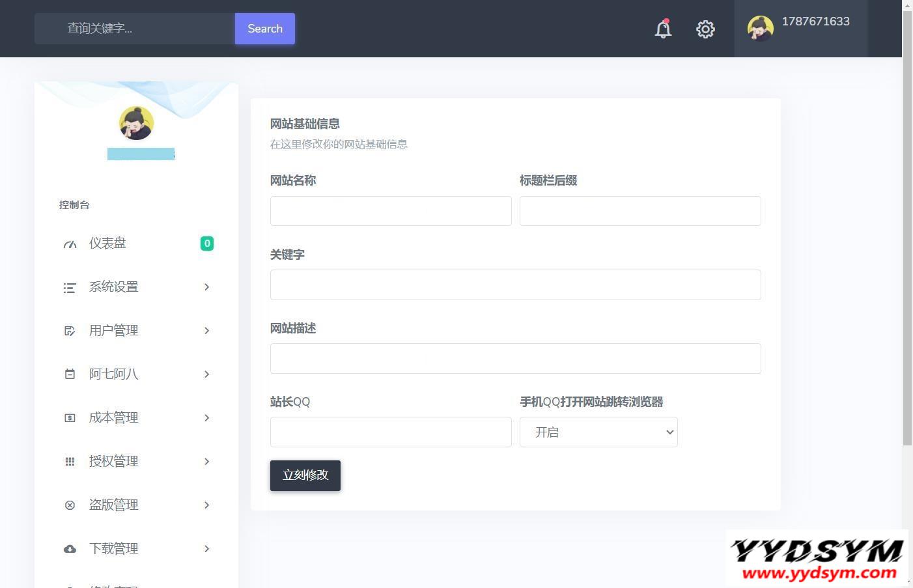Open the 仪表盘 menu item
Viewport: 913px width, 588px height.
click(107, 244)
